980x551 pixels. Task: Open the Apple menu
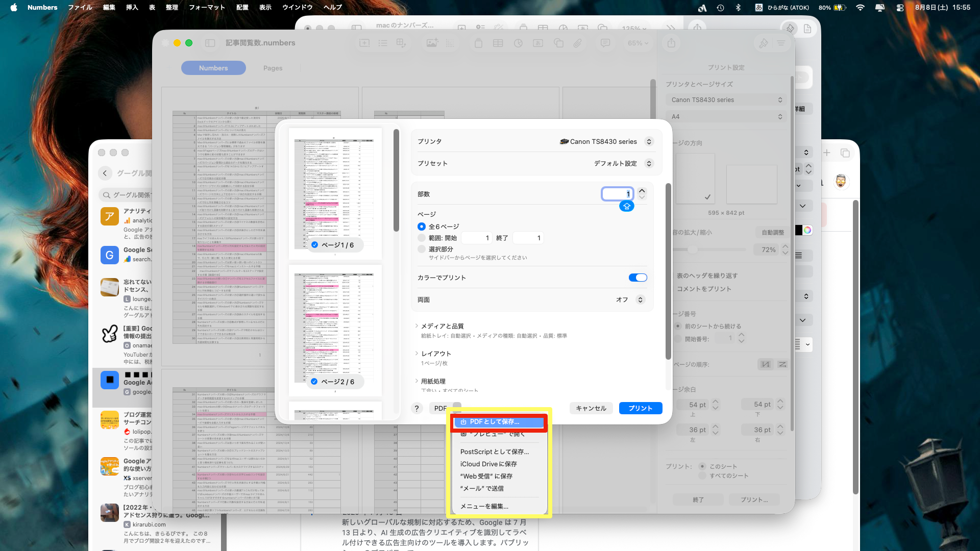click(x=14, y=7)
